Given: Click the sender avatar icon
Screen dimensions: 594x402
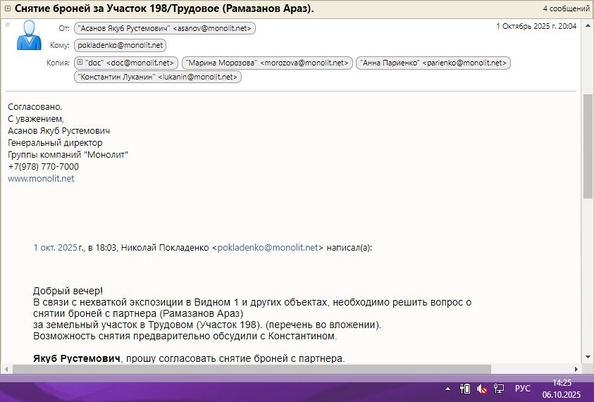Looking at the screenshot, I should click(29, 35).
